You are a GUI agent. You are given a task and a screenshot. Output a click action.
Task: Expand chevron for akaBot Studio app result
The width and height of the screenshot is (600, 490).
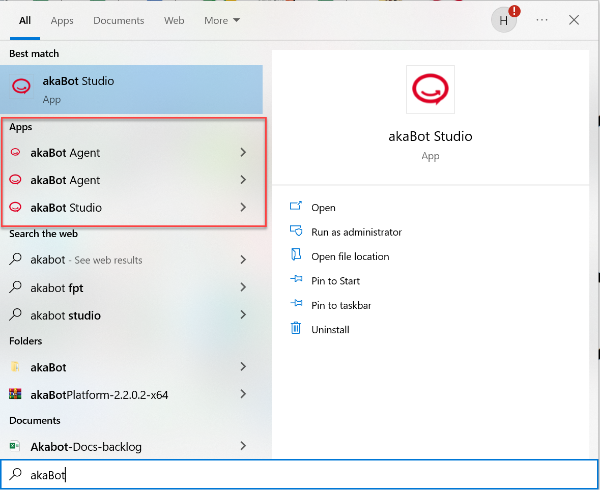243,207
